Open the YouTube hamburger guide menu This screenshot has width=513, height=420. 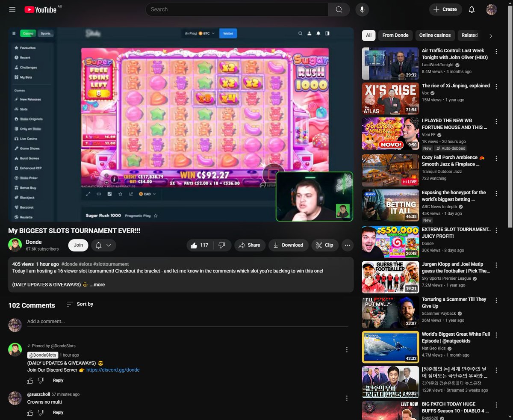click(x=12, y=9)
